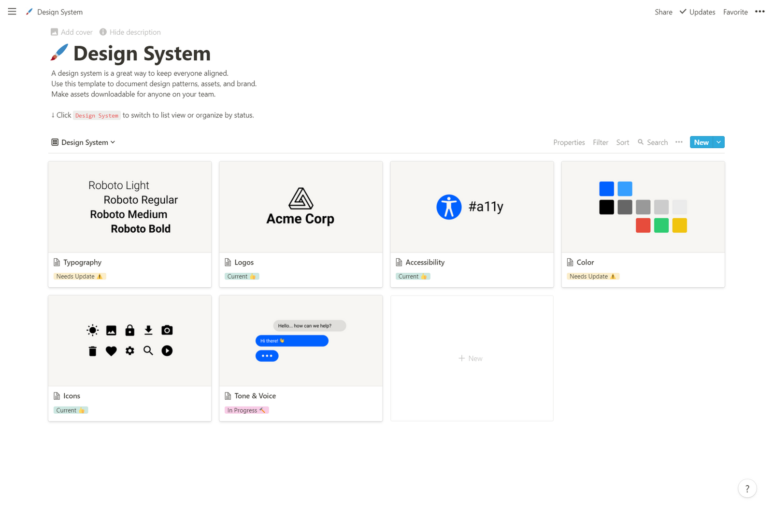
Task: Open the Sort menu
Action: [623, 142]
